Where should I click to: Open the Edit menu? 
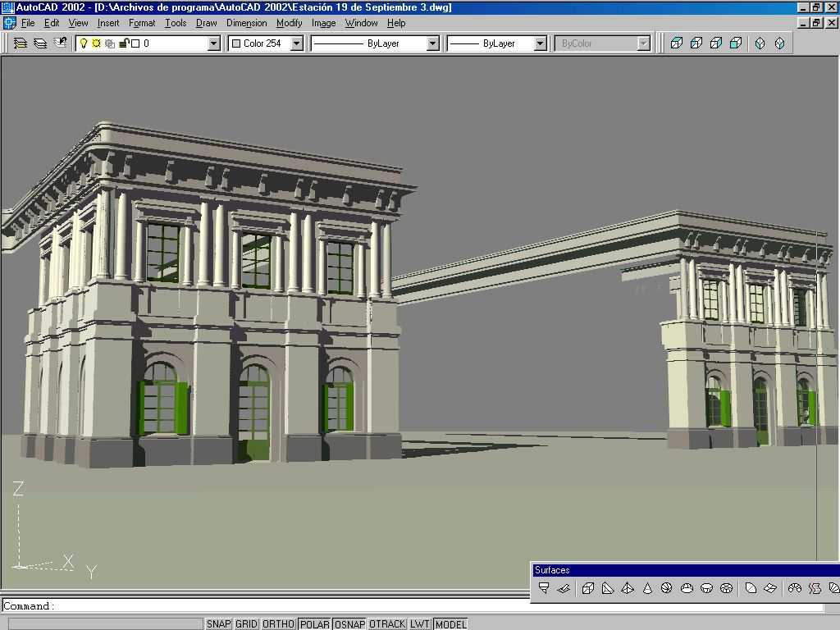(x=52, y=23)
